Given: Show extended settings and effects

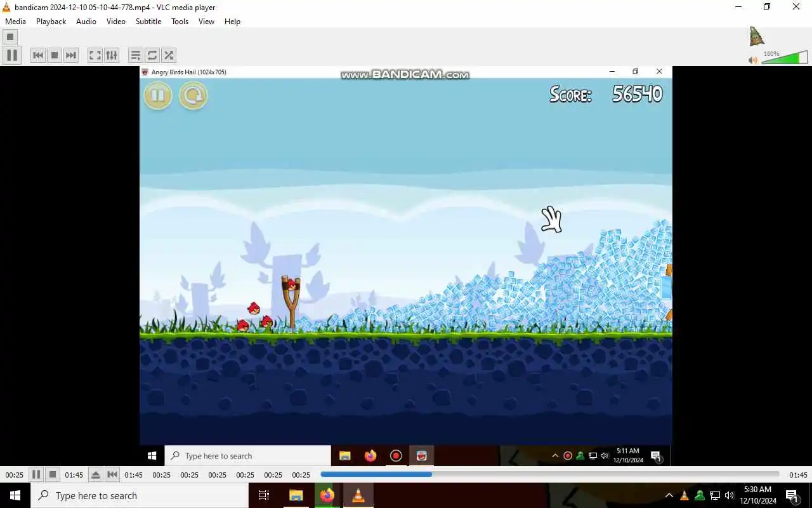Looking at the screenshot, I should pos(111,55).
